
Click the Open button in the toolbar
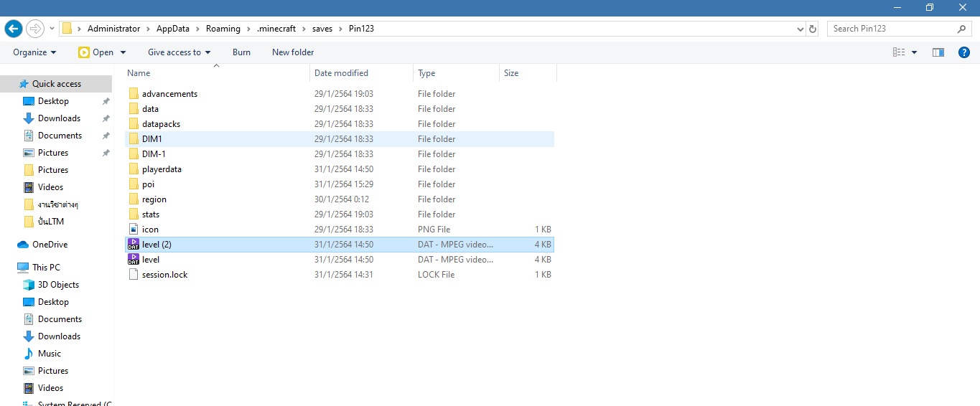96,52
